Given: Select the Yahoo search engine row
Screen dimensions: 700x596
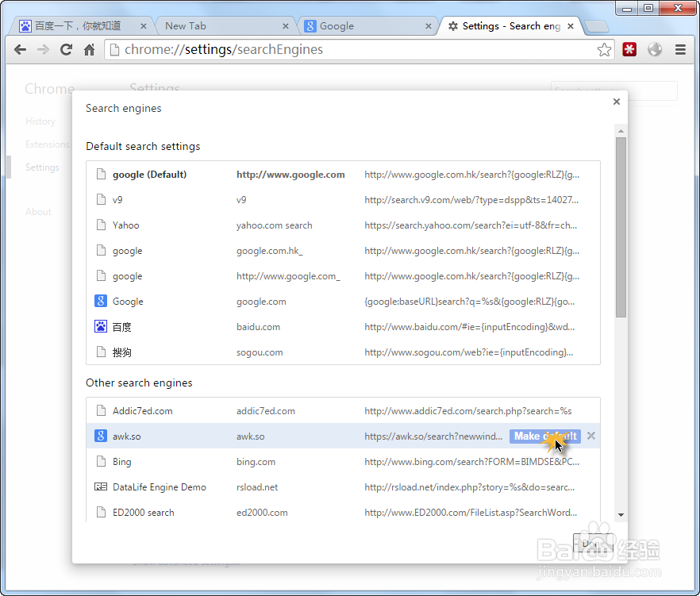Looking at the screenshot, I should tap(343, 225).
